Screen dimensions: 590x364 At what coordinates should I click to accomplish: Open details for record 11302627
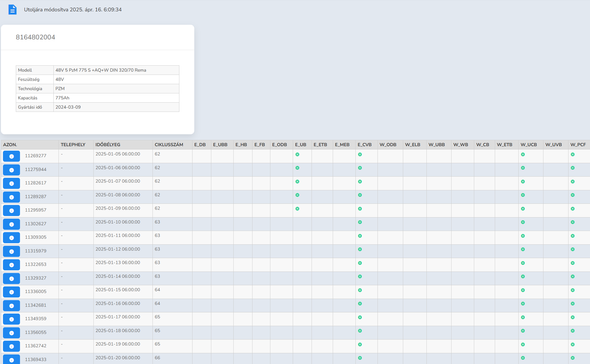[11, 224]
